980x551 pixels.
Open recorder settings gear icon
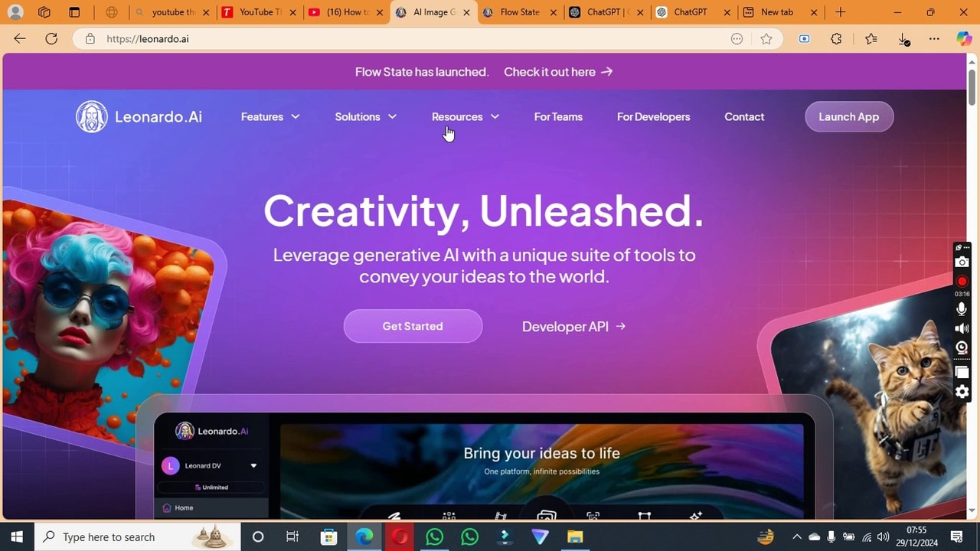pyautogui.click(x=962, y=392)
